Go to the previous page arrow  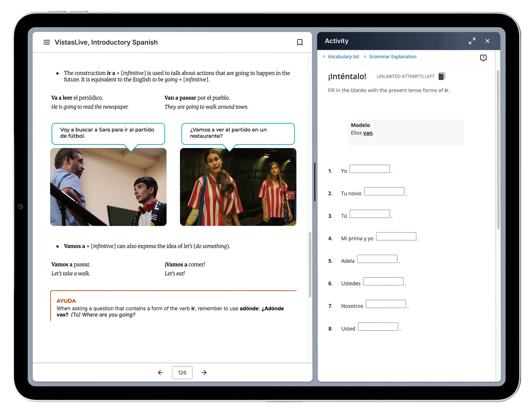coord(160,372)
